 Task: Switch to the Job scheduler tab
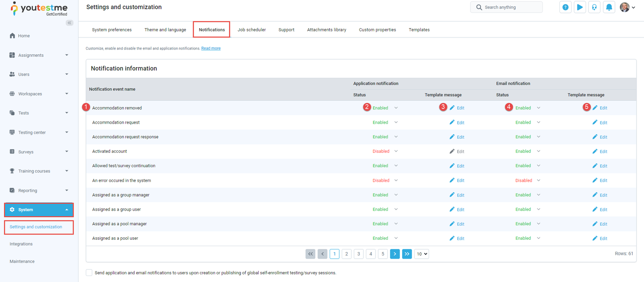point(252,30)
